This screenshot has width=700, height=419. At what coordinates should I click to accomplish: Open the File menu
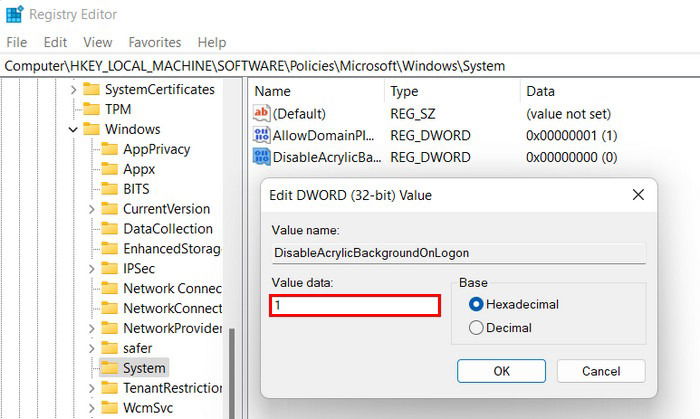click(x=17, y=42)
